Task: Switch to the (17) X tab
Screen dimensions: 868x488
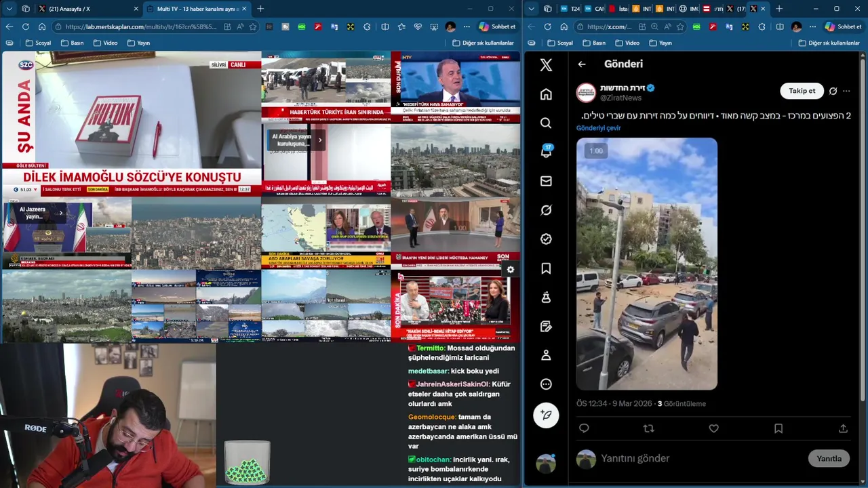Action: click(x=736, y=9)
